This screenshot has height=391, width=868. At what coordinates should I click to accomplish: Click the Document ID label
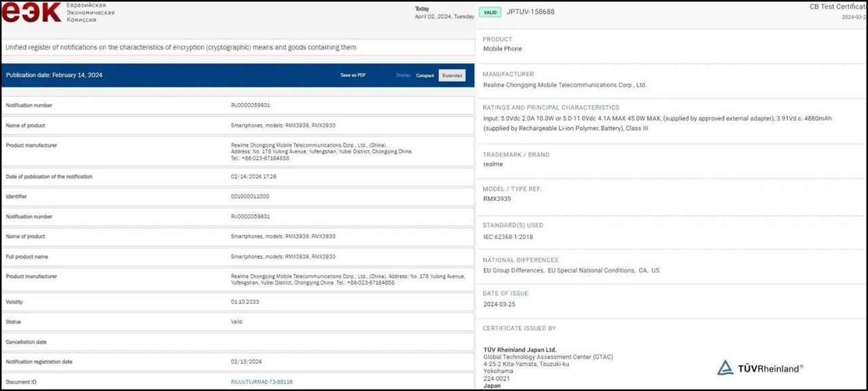(21, 382)
